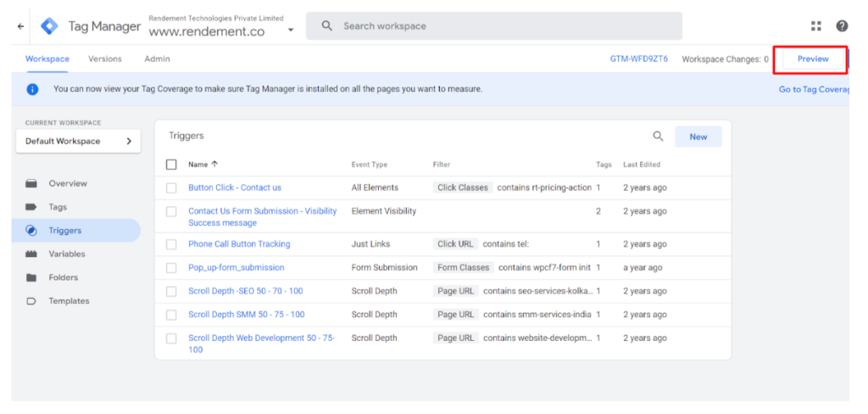Toggle the select-all triggers checkbox

point(171,165)
